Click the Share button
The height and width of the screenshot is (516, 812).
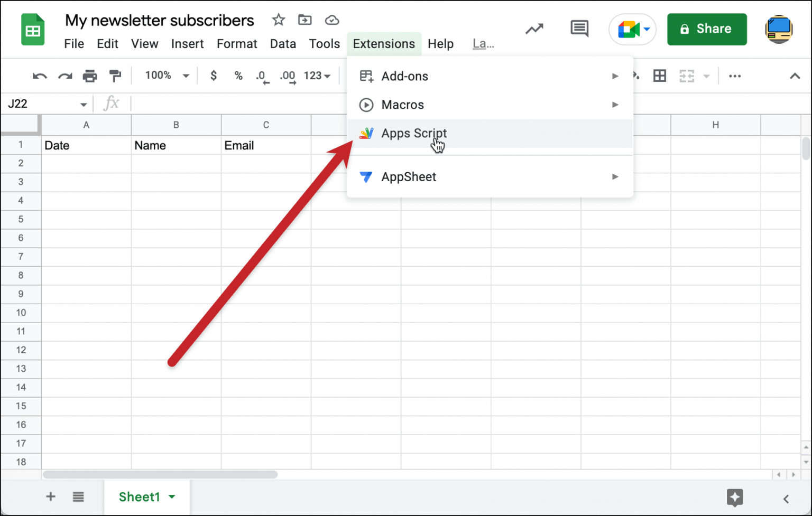[707, 29]
